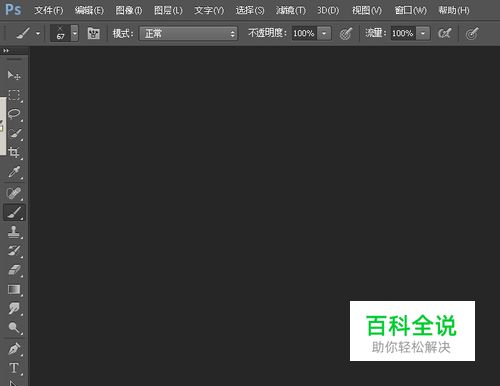
Task: Open the 窗口(W) menu
Action: coord(411,10)
